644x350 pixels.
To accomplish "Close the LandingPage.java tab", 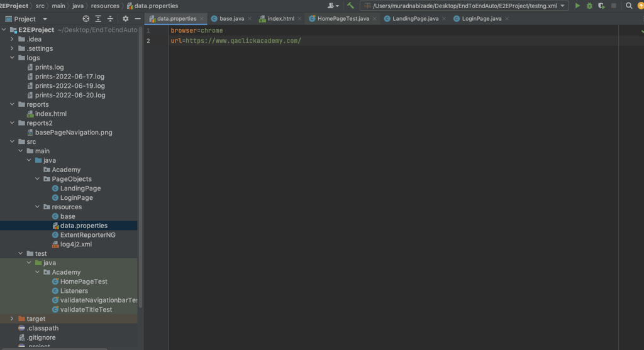I will (x=444, y=19).
